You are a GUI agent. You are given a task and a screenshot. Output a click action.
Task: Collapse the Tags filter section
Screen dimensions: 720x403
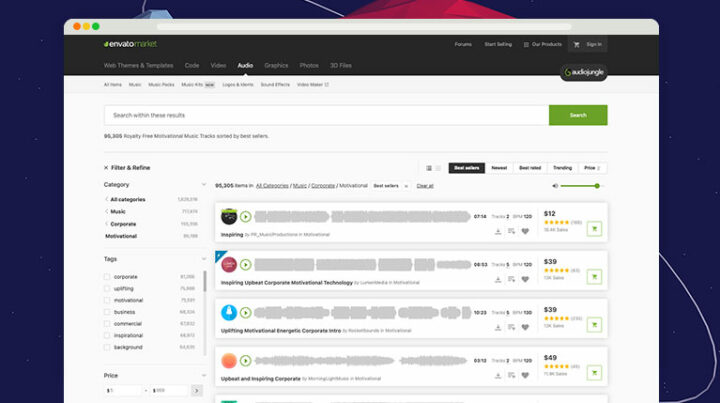click(x=203, y=259)
